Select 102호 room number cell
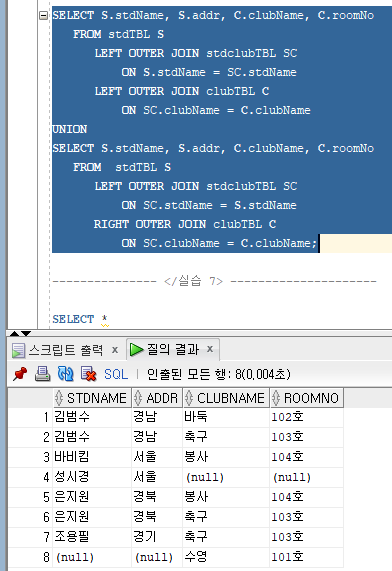 point(307,417)
